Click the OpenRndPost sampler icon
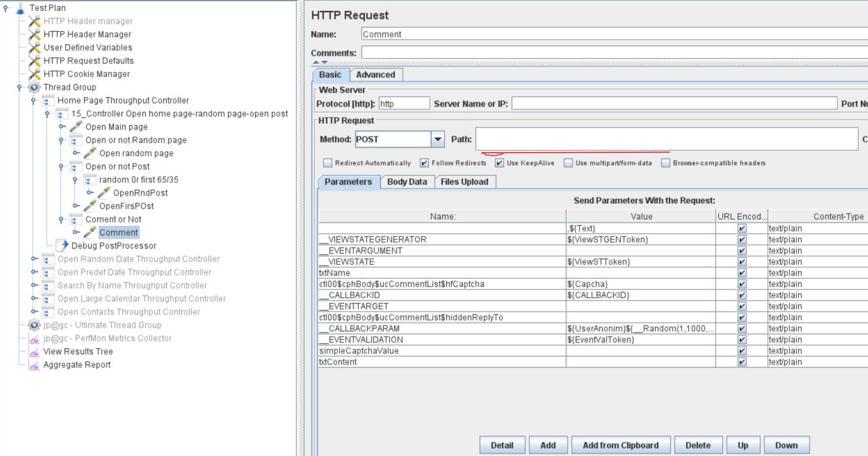The height and width of the screenshot is (456, 868). click(104, 193)
